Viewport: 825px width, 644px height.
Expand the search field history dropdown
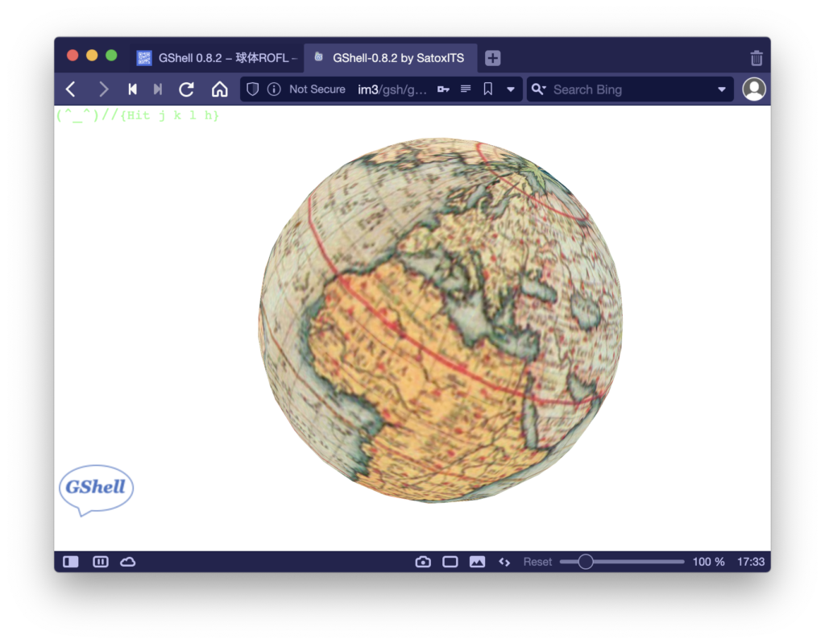pos(721,89)
